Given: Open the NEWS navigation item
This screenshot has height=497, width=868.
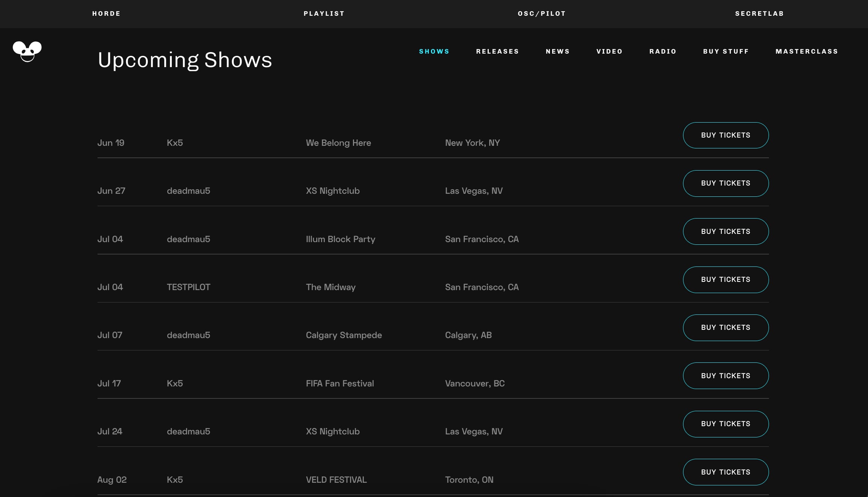Looking at the screenshot, I should point(558,51).
